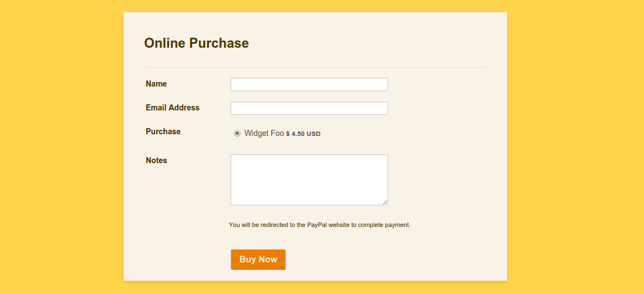This screenshot has height=293, width=644.
Task: Focus the Email Address input box
Action: pos(309,108)
